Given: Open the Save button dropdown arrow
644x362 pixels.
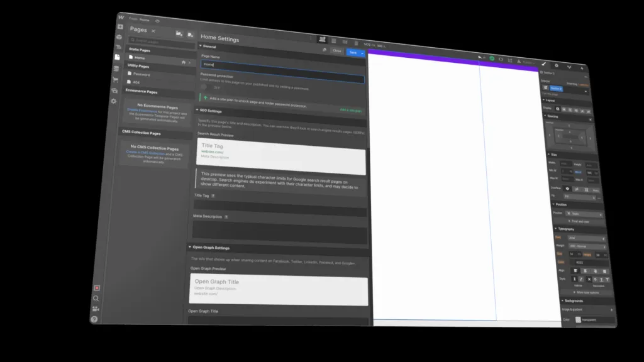Looking at the screenshot, I should pos(362,53).
